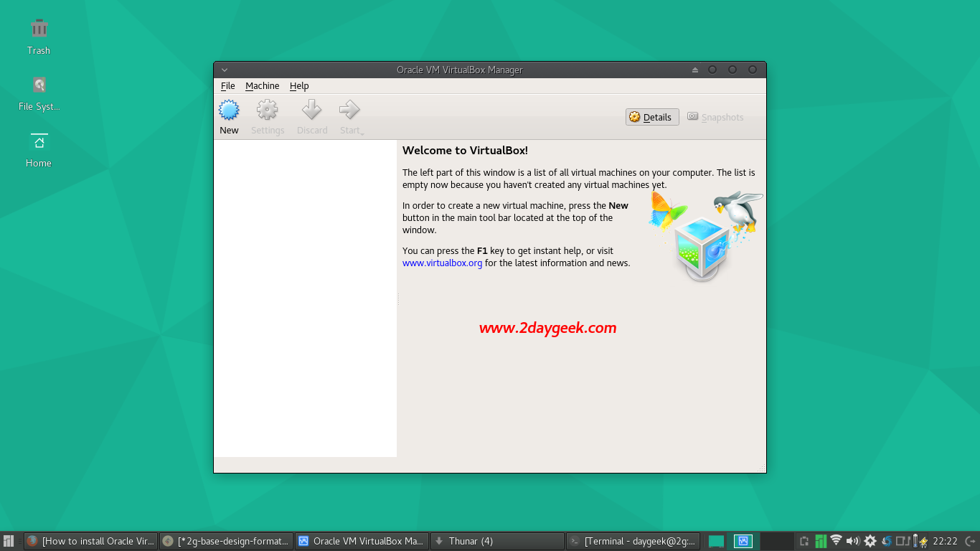Open the Home folder desktop icon

[x=39, y=149]
